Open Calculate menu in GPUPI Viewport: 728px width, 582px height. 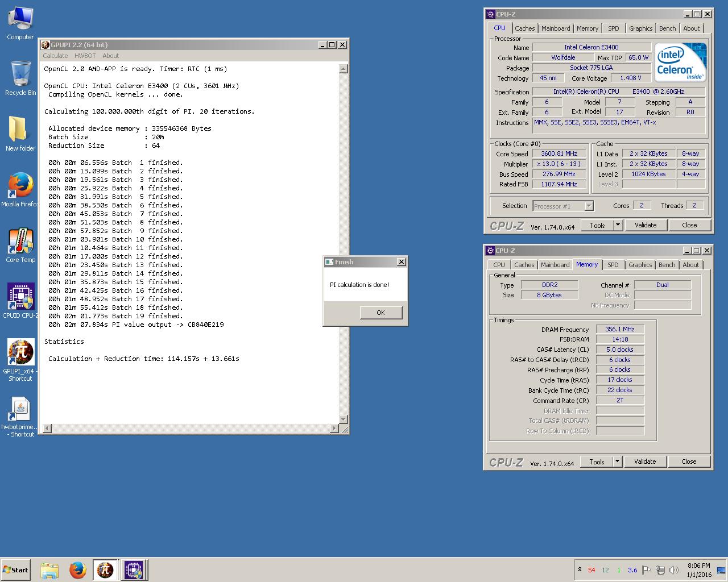tap(55, 56)
